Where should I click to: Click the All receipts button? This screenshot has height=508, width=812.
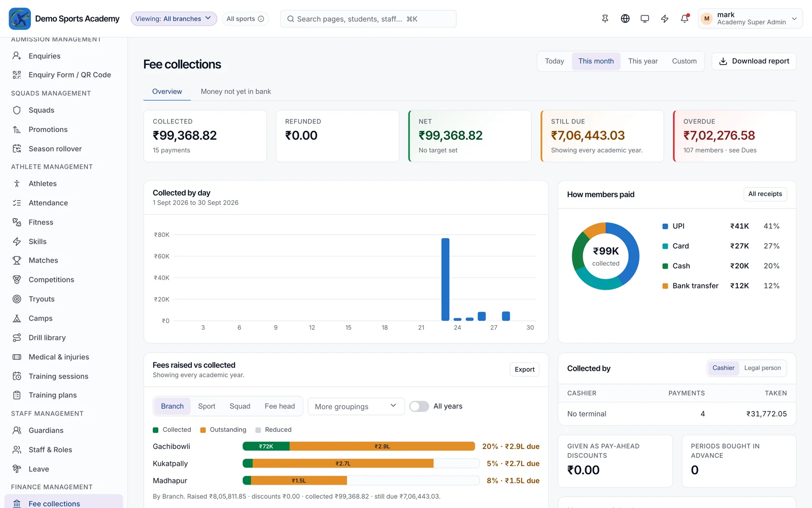click(765, 194)
